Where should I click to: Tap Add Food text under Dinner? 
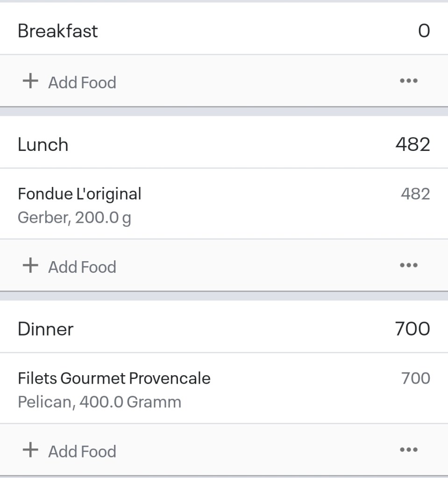tap(82, 452)
